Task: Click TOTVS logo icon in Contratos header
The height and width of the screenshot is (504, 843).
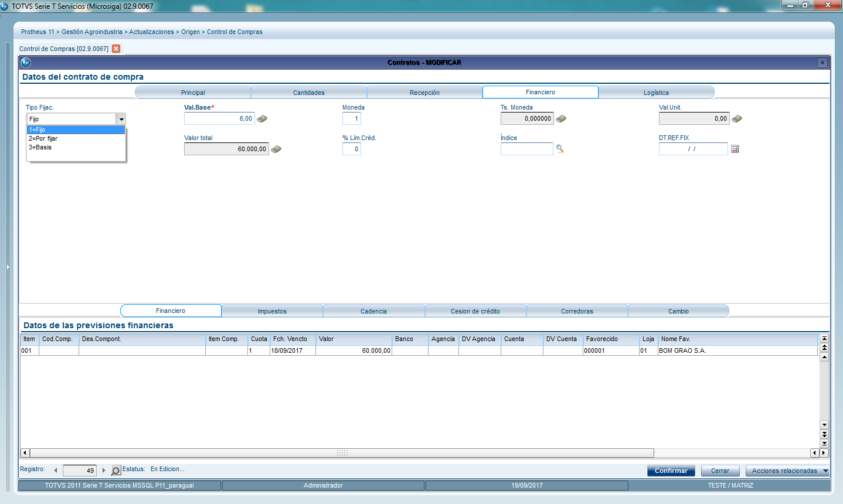Action: (26, 62)
